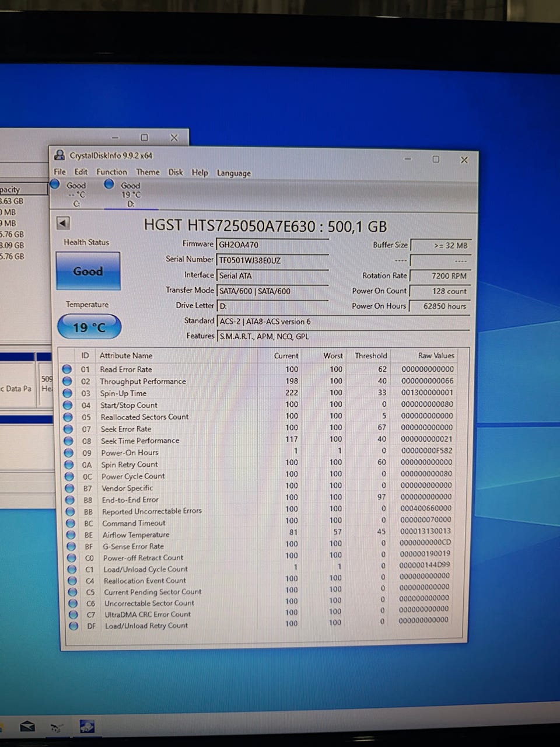
Task: Click the Attribute Name column header
Action: [x=126, y=355]
